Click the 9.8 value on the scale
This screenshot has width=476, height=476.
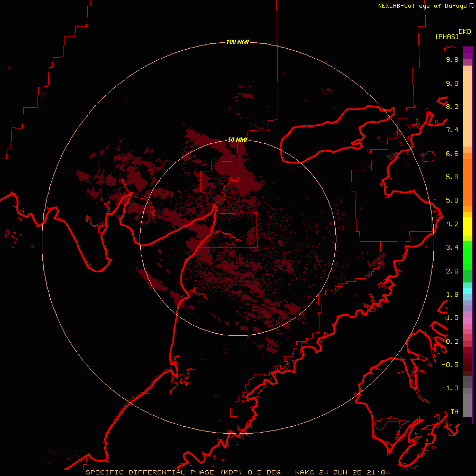click(x=452, y=60)
